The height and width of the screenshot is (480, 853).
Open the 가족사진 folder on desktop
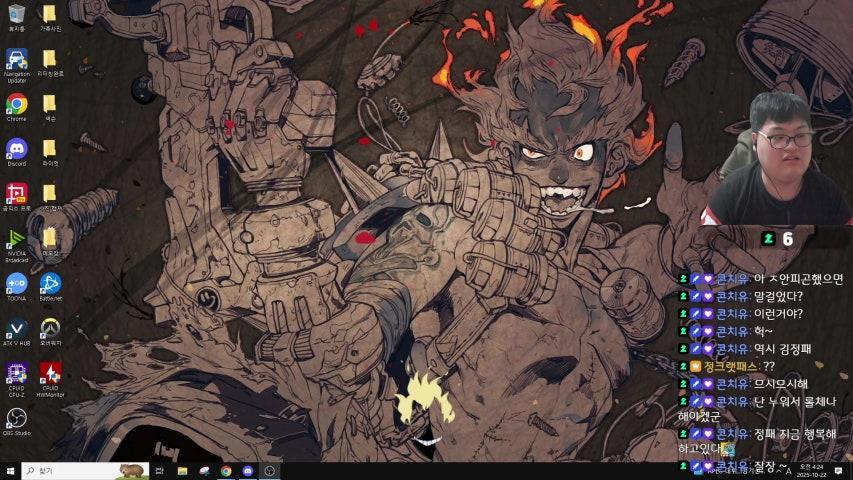click(50, 17)
